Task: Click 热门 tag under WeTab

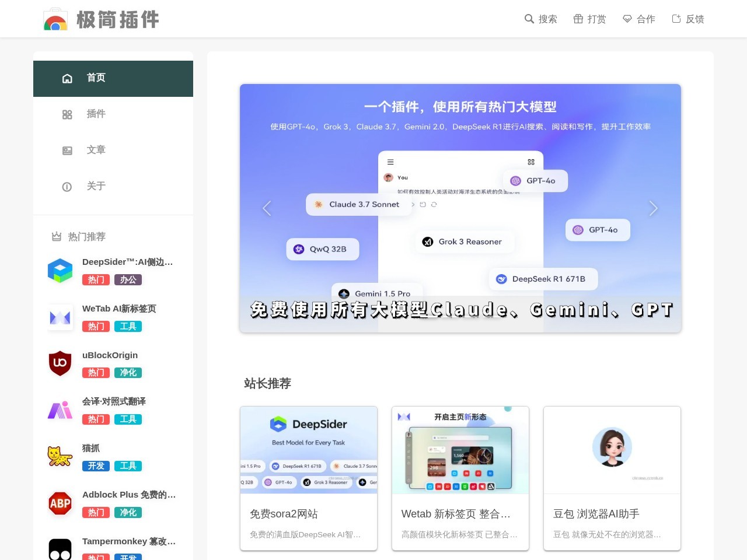Action: pos(96,327)
